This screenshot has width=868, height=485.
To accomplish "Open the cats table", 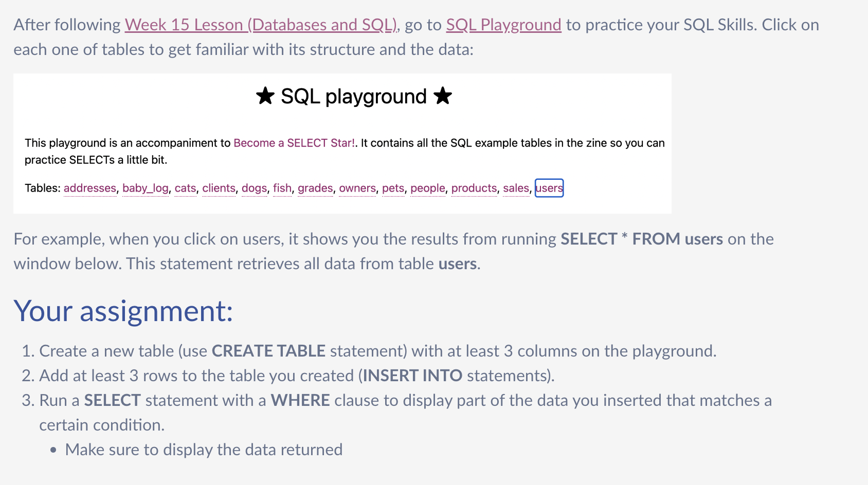I will tap(185, 188).
